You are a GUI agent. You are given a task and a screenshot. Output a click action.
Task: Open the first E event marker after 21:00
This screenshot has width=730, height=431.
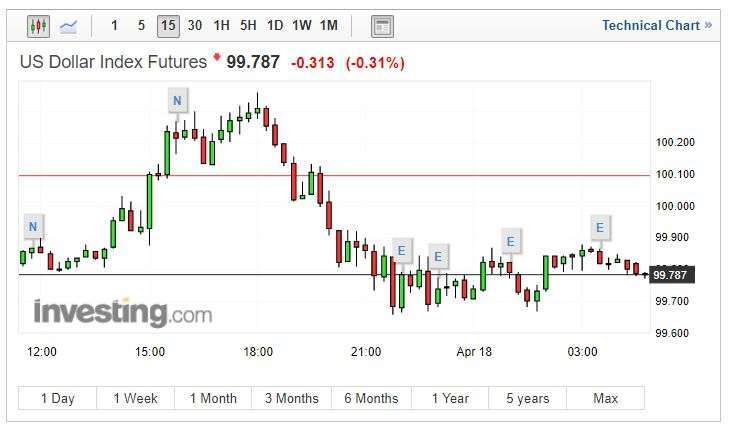pyautogui.click(x=402, y=251)
